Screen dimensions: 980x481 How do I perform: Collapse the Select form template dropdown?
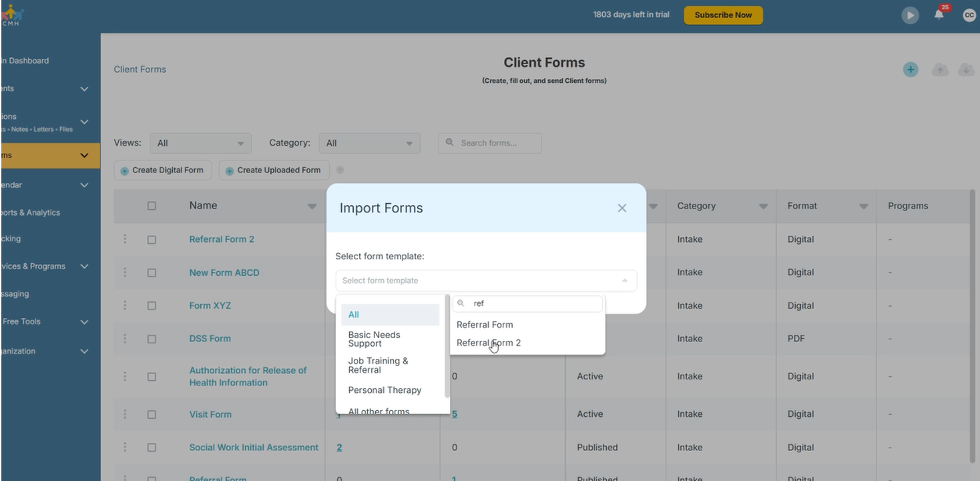[x=486, y=281]
